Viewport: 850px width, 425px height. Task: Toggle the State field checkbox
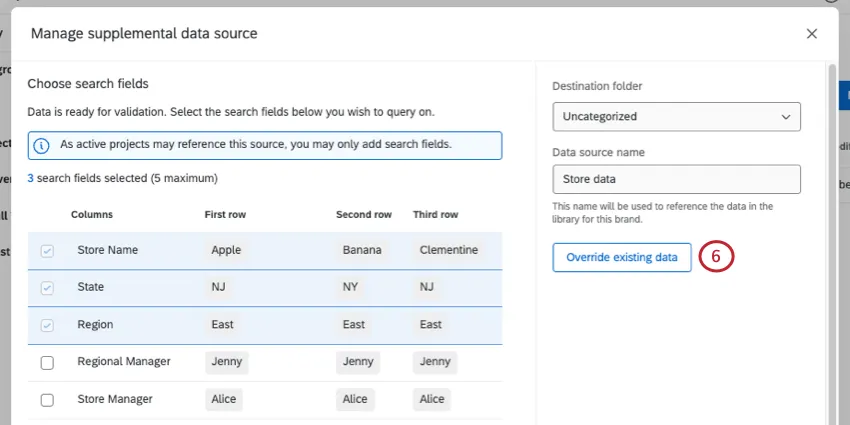click(x=47, y=287)
